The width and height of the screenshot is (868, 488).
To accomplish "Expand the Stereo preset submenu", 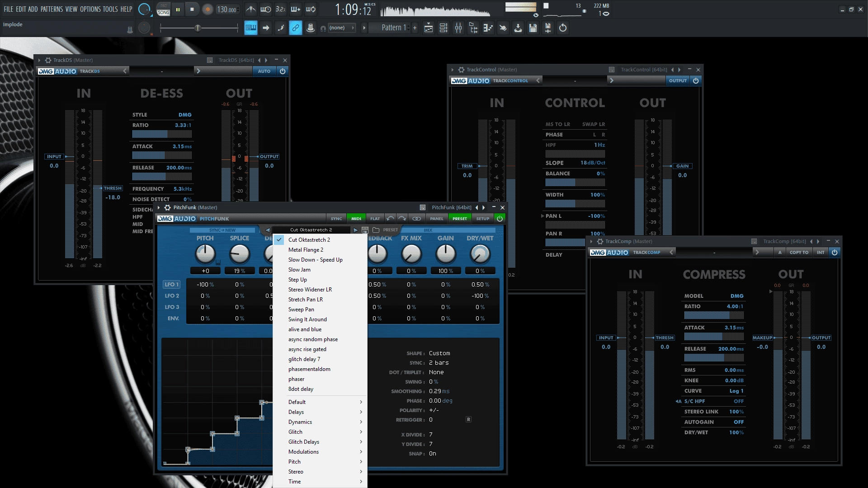I will 320,472.
